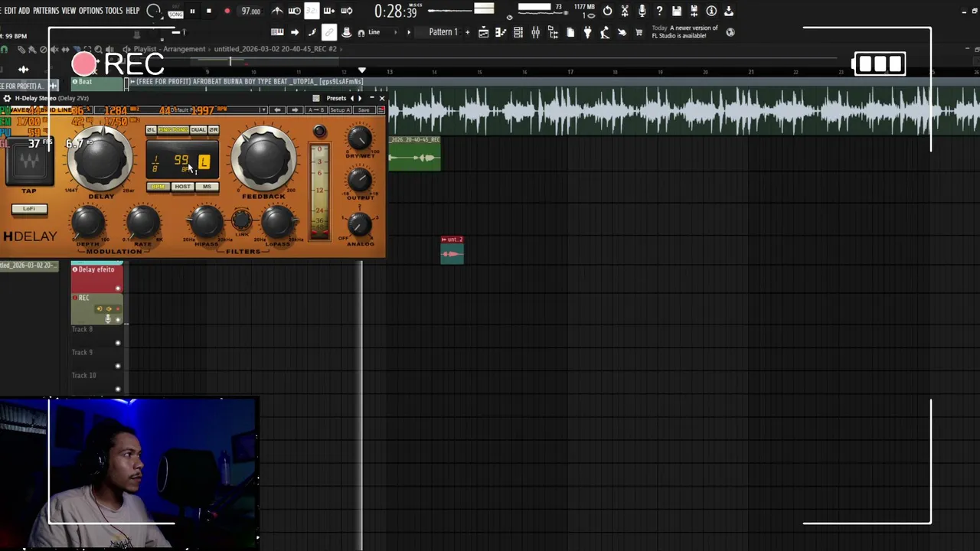This screenshot has height=551, width=980.
Task: Toggle wait for input before recording
Action: pyautogui.click(x=294, y=11)
